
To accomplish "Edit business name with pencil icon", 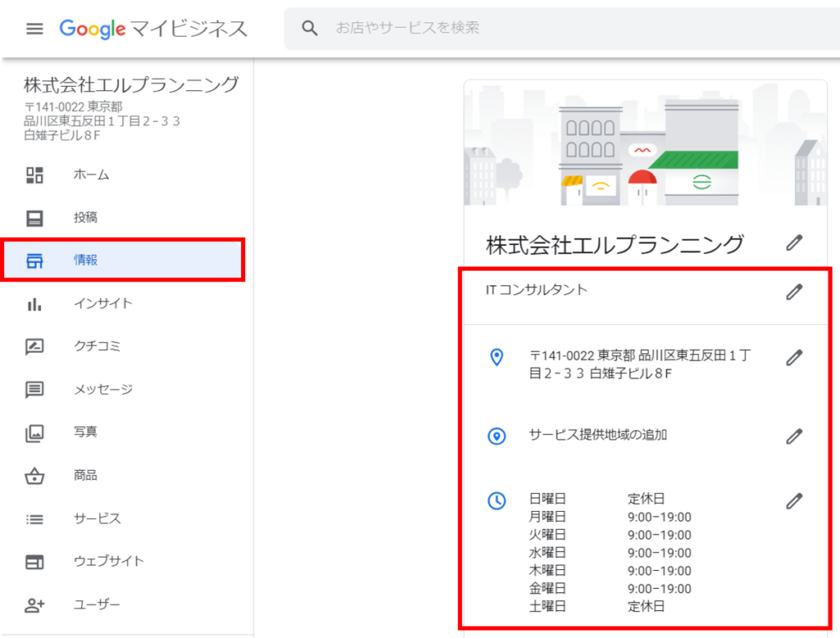I will [x=794, y=243].
